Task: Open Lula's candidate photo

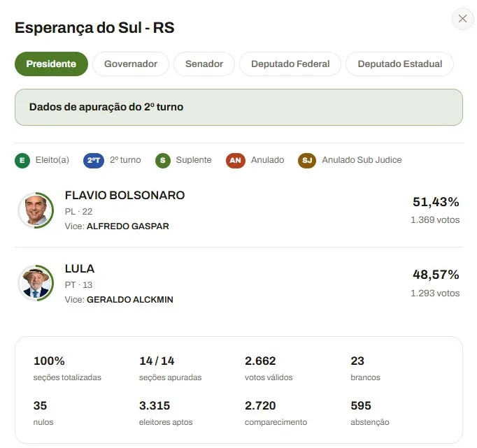Action: (36, 283)
